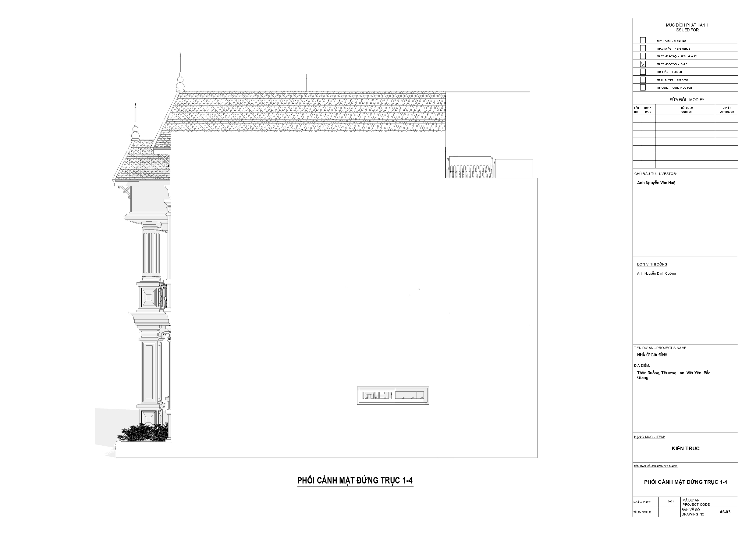This screenshot has height=535, width=756.
Task: Select the drawing title under the elevation
Action: (x=355, y=481)
